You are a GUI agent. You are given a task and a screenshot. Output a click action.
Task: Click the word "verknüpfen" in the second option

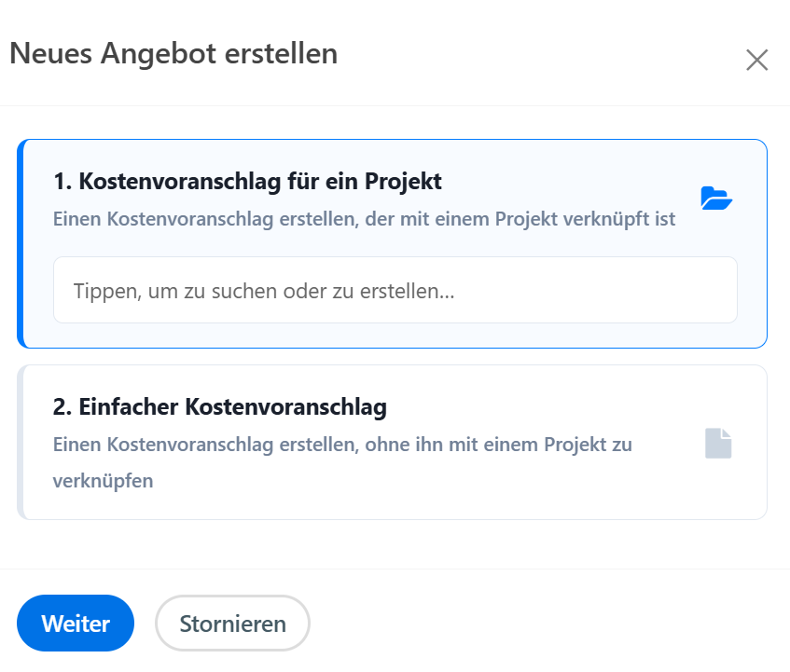[103, 482]
